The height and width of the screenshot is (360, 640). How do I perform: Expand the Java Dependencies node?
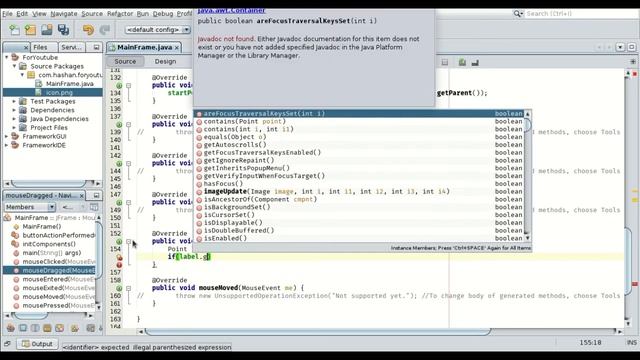click(14, 119)
